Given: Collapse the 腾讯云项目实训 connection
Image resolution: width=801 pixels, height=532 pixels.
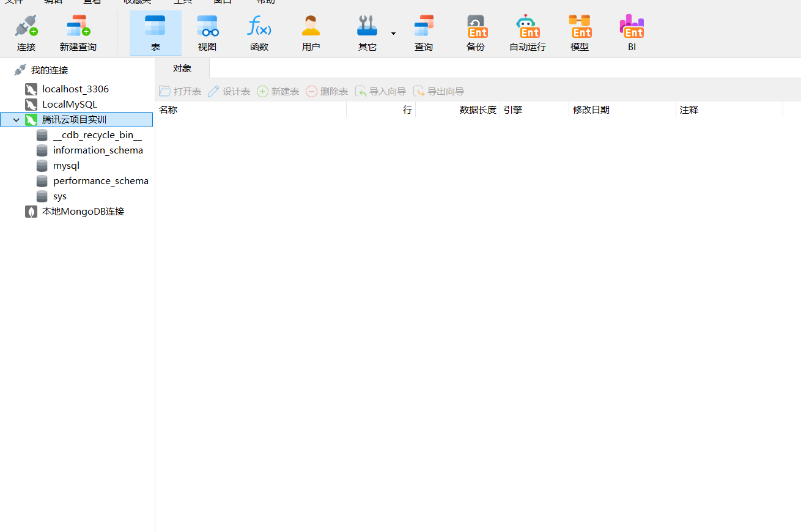Looking at the screenshot, I should tap(15, 119).
